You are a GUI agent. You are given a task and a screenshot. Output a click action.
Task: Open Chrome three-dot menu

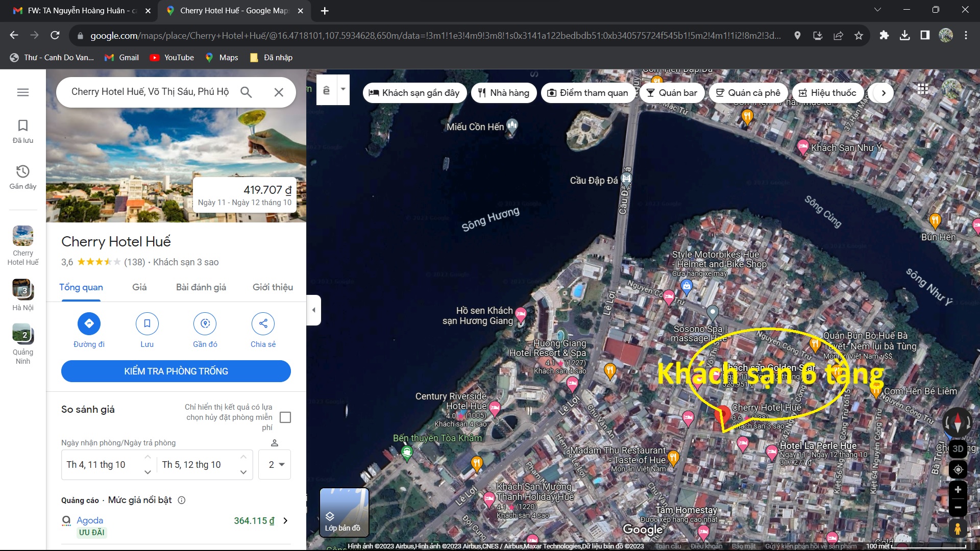(x=966, y=35)
